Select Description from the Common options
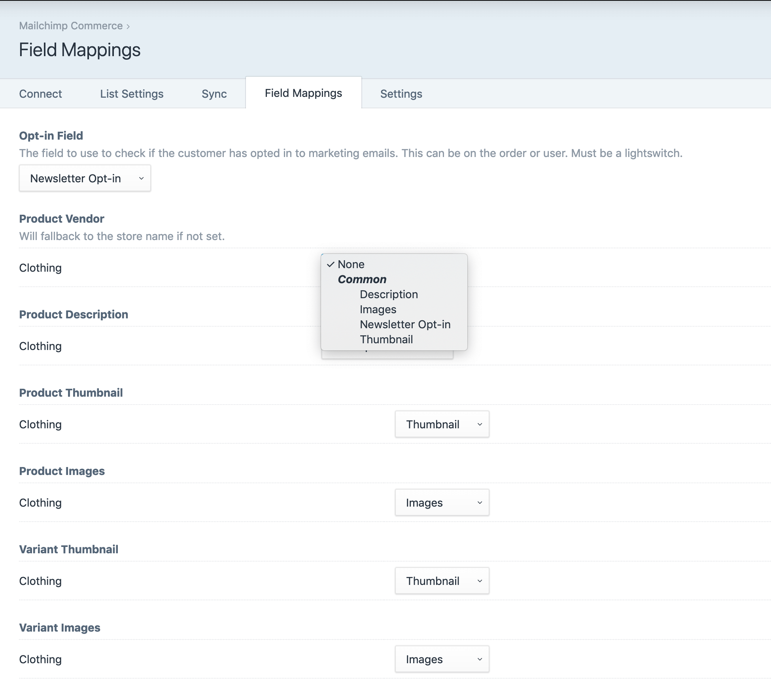The width and height of the screenshot is (771, 700). point(388,293)
